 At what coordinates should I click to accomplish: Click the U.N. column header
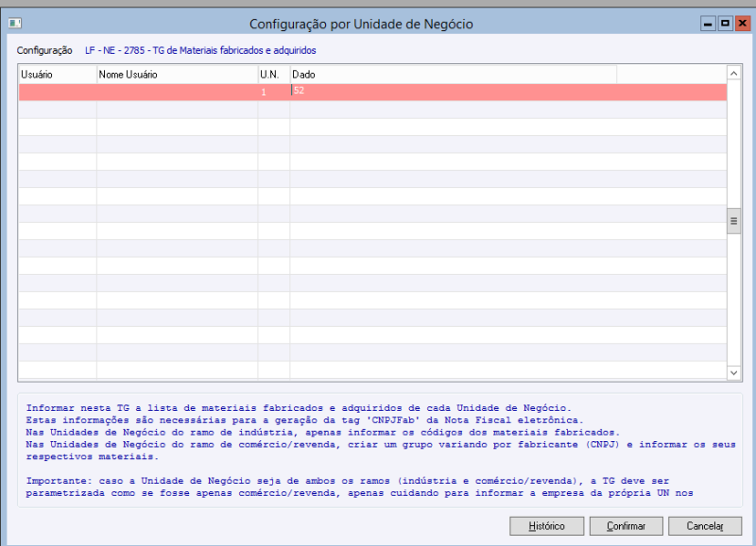(270, 74)
